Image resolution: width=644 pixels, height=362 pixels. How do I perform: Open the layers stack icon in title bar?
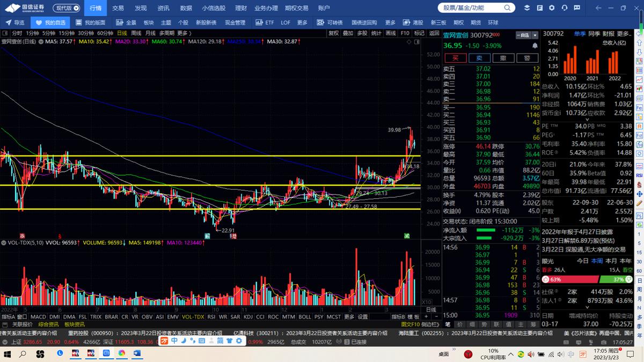527,8
